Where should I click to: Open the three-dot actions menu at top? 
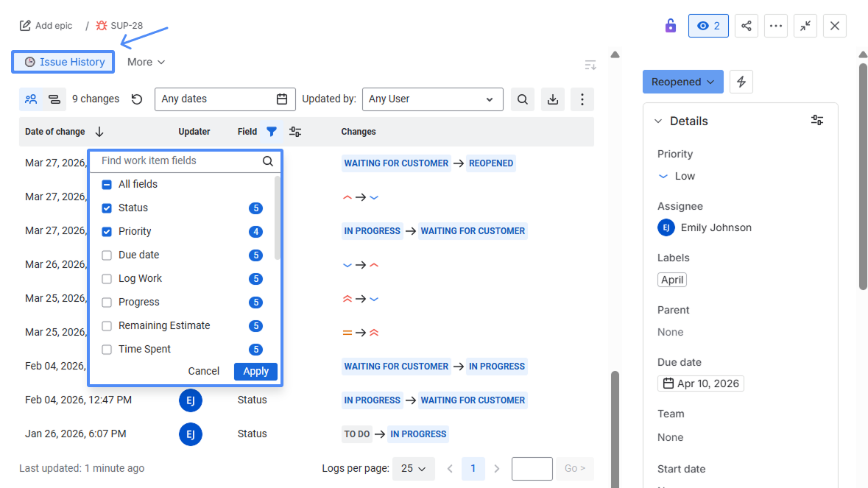click(775, 26)
